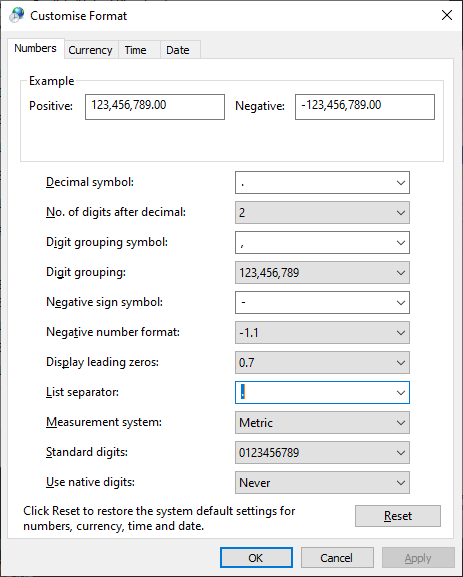463x577 pixels.
Task: Expand the Standard digits dropdown
Action: (322, 453)
